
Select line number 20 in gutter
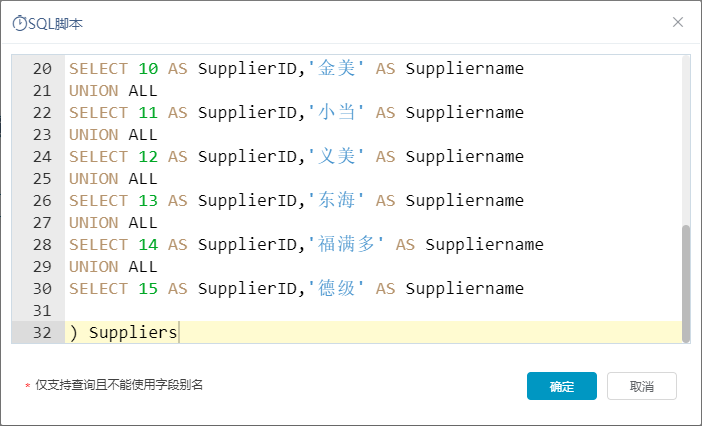(x=42, y=68)
